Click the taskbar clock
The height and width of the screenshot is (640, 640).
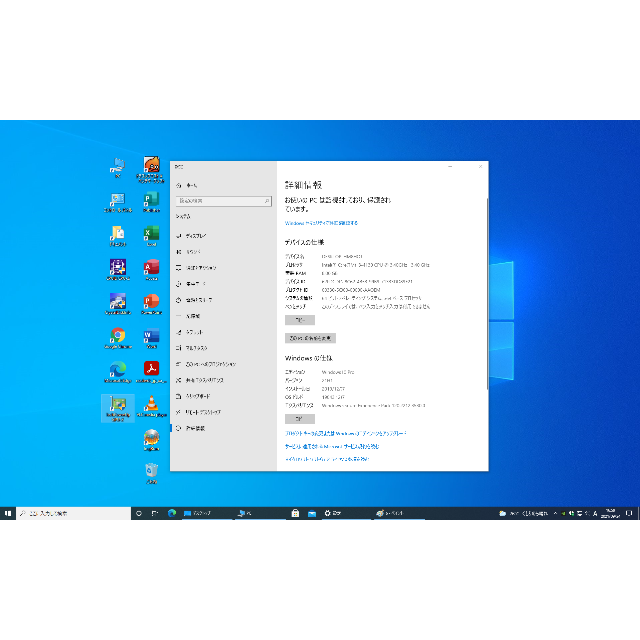click(x=610, y=513)
